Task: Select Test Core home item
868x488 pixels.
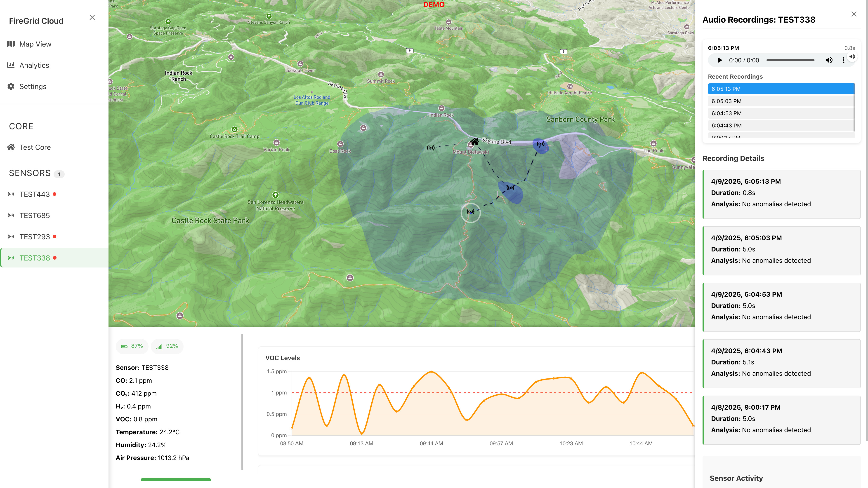Action: 35,147
